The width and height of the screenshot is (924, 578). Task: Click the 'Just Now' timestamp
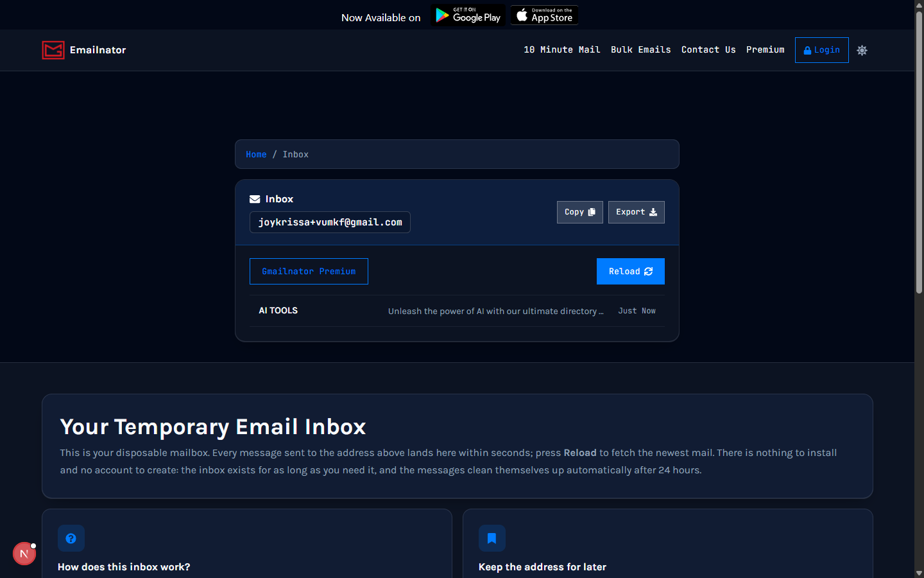(x=637, y=311)
